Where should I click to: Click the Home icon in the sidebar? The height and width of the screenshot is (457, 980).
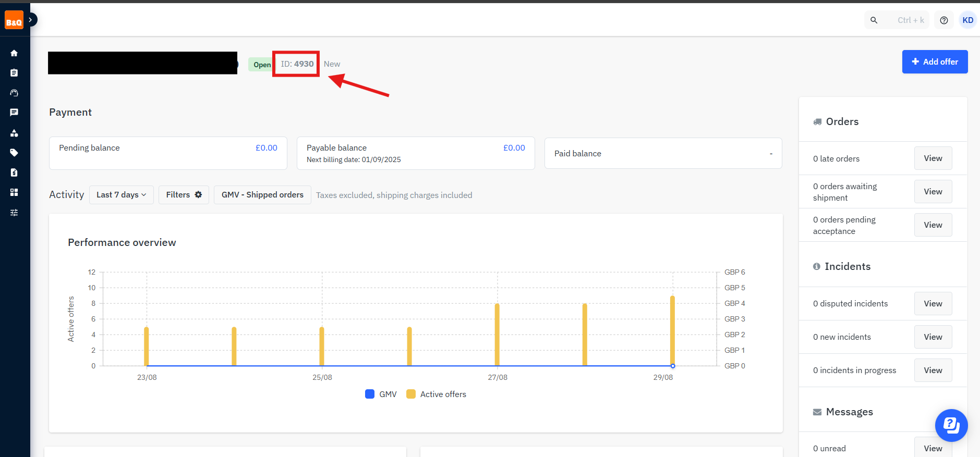point(14,53)
